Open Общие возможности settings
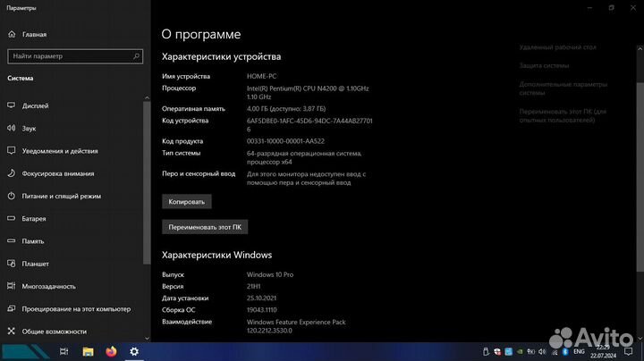Screen dimensions: 644x361 47,332
